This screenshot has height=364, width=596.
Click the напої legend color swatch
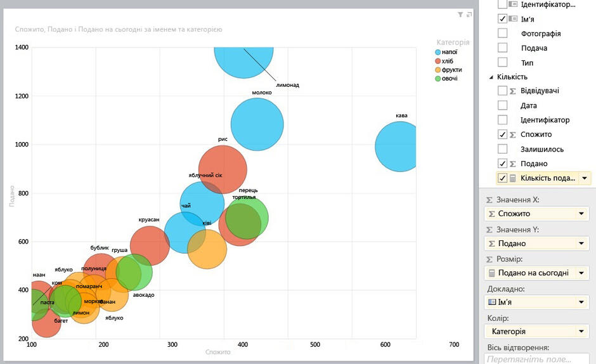click(x=438, y=52)
